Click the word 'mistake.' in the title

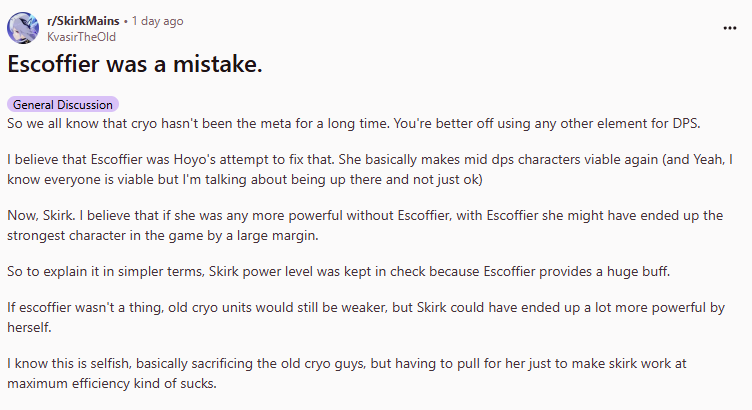coord(217,64)
